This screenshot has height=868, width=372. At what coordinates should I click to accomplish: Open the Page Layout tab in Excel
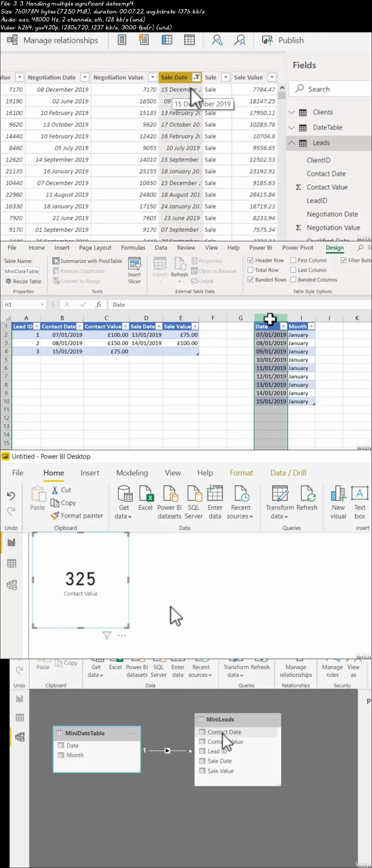point(95,247)
